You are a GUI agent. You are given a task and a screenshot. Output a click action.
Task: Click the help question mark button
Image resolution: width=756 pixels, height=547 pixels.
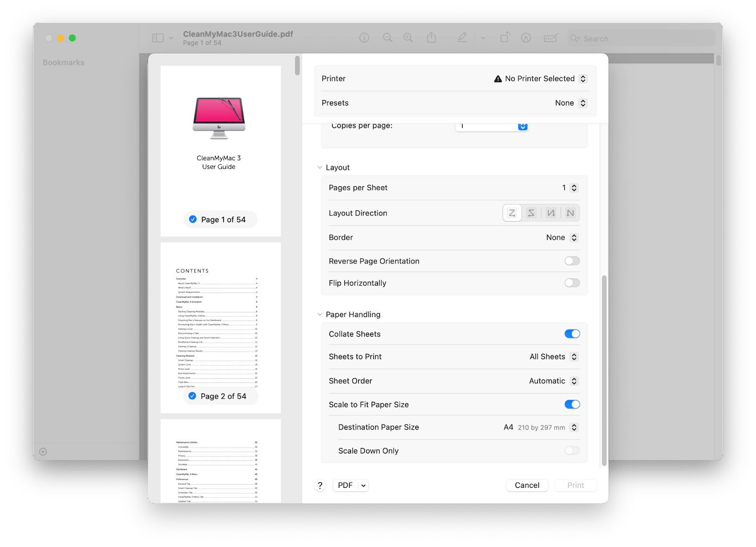click(320, 486)
